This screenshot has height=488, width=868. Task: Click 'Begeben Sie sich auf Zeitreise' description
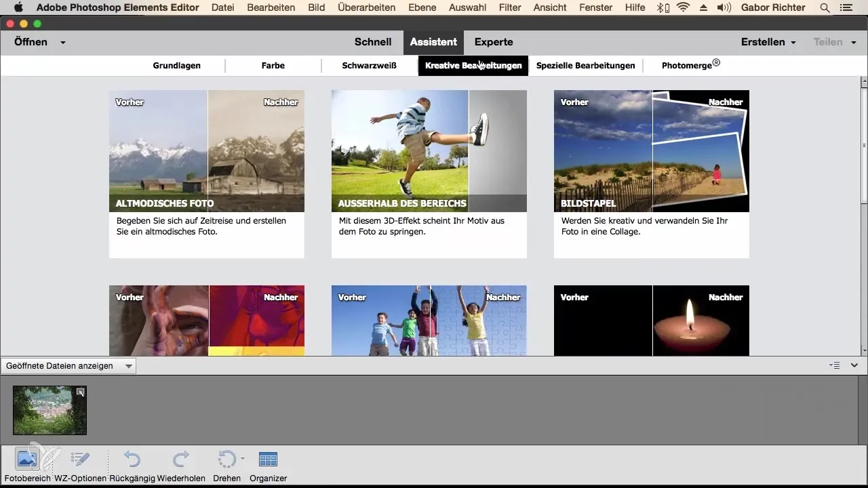click(x=201, y=226)
